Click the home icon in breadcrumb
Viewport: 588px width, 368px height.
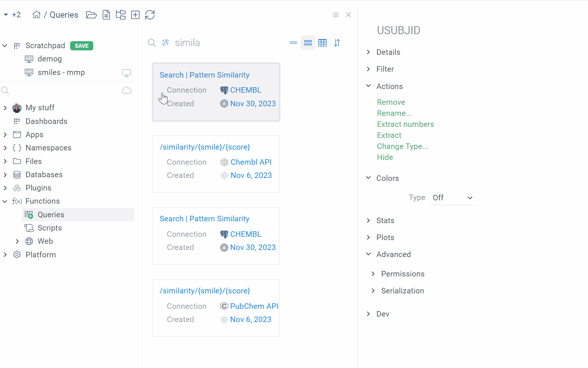click(36, 15)
